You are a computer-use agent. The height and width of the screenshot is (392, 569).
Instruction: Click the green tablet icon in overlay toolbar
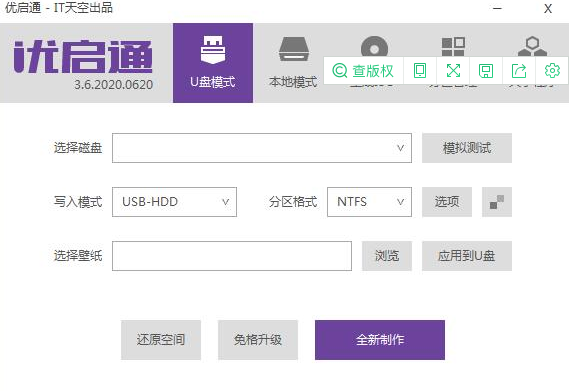pyautogui.click(x=420, y=71)
